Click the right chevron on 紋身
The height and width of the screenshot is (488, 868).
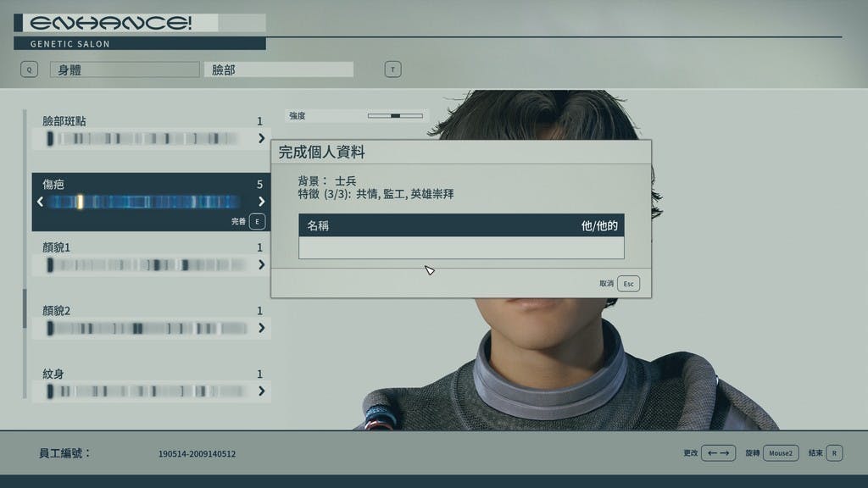click(261, 391)
